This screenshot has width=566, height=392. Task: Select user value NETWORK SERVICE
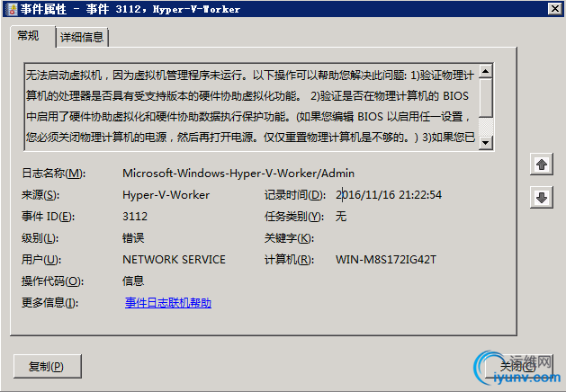coord(174,260)
